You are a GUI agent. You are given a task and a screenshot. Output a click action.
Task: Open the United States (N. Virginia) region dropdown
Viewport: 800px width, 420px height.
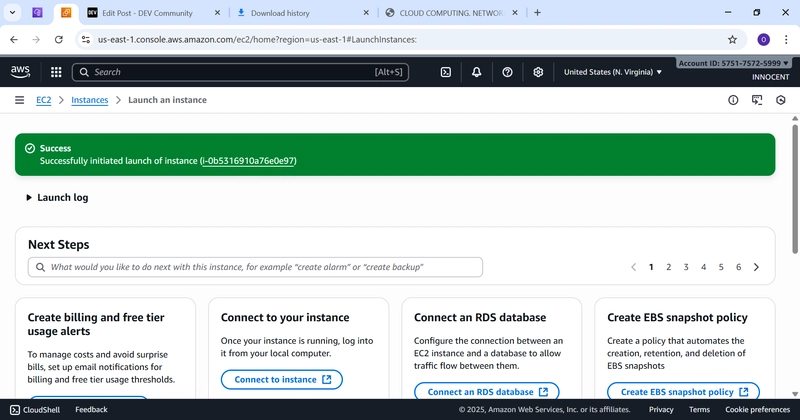tap(613, 72)
